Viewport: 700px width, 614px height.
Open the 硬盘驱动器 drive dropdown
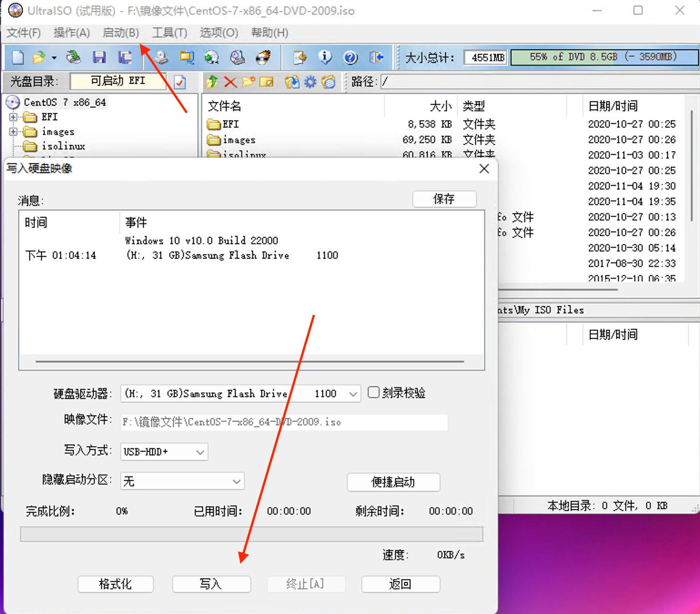pos(353,394)
